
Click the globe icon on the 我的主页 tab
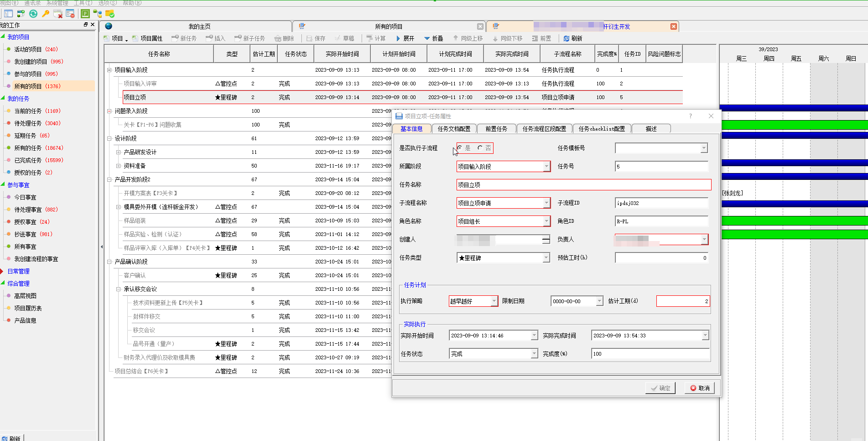[109, 26]
